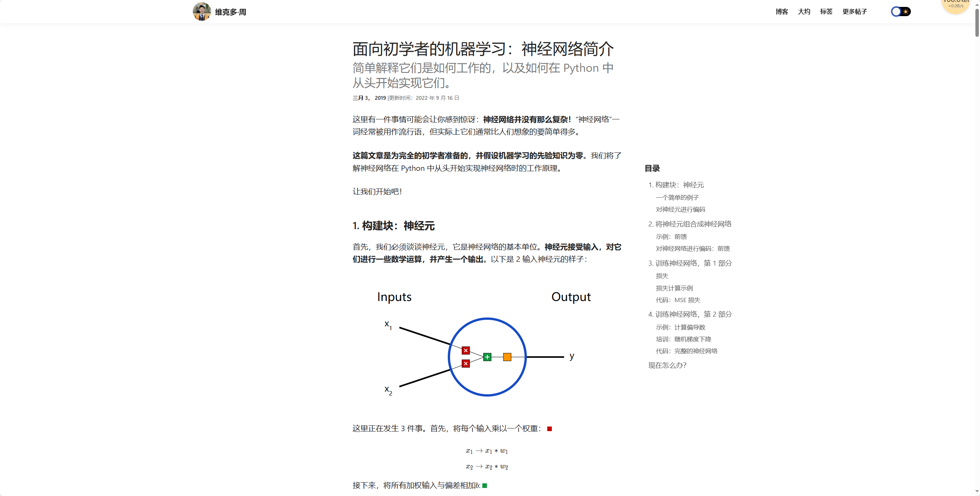The width and height of the screenshot is (980, 496).
Task: Click the network speed widget
Action: point(955,5)
